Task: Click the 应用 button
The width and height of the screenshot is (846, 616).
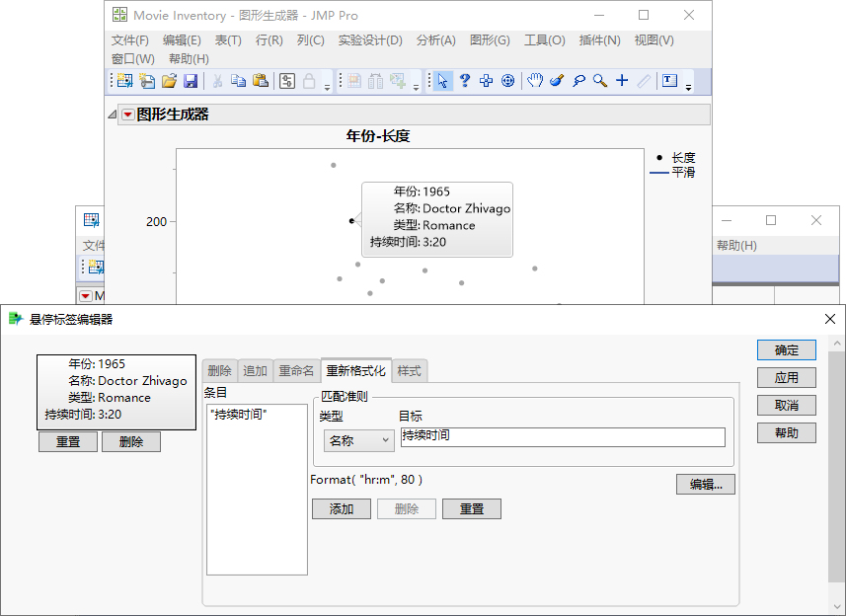Action: 786,377
